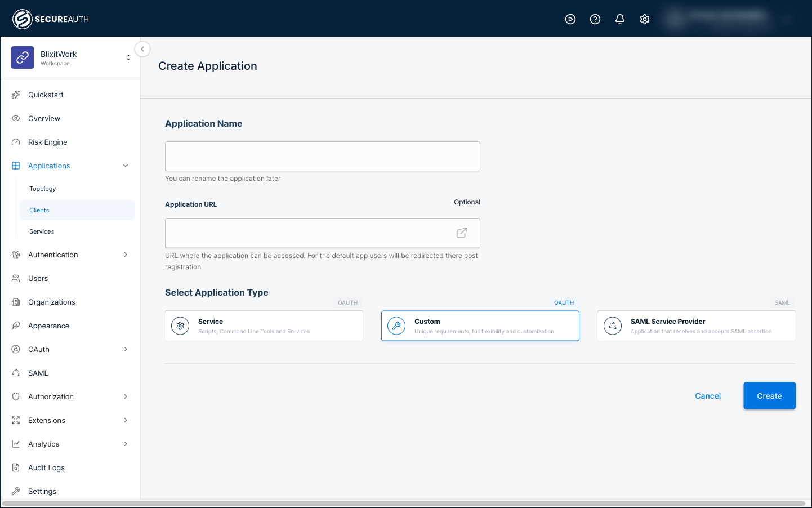Select the Custom application type
812x508 pixels.
click(480, 326)
